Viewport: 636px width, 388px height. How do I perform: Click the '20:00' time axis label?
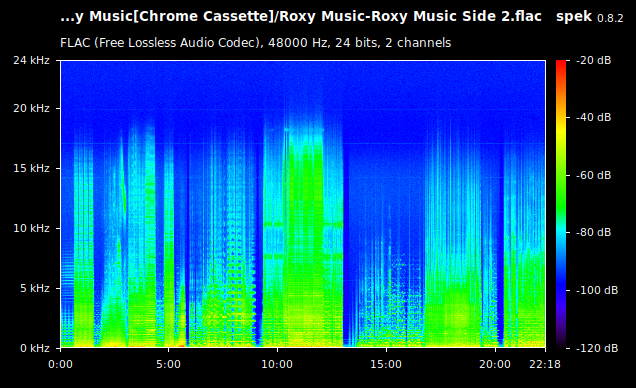(495, 364)
